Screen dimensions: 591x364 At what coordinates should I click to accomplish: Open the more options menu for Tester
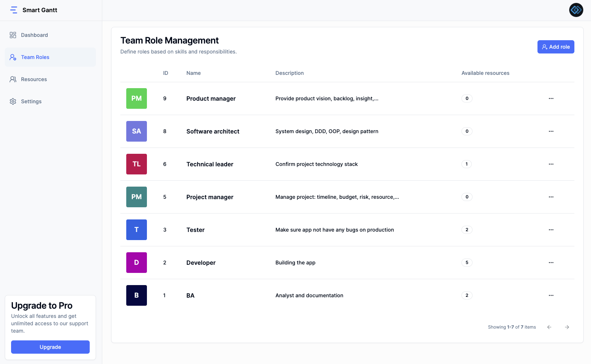pyautogui.click(x=551, y=230)
